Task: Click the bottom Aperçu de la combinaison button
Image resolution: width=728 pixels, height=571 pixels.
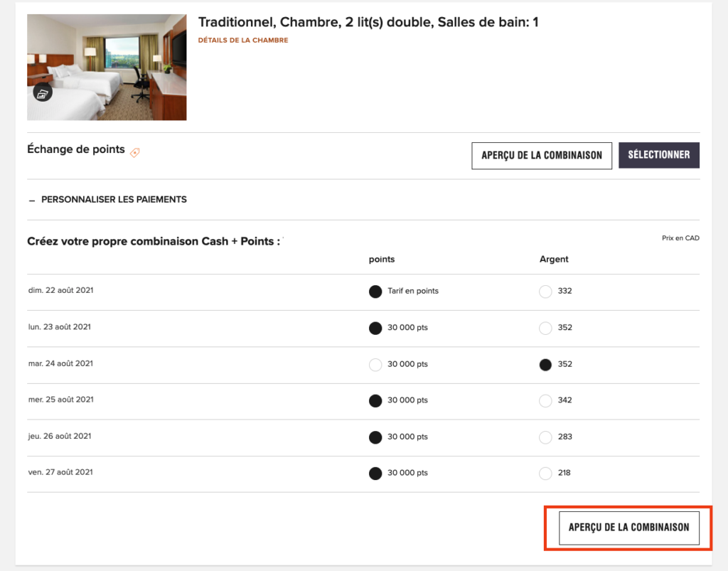Action: [x=628, y=528]
